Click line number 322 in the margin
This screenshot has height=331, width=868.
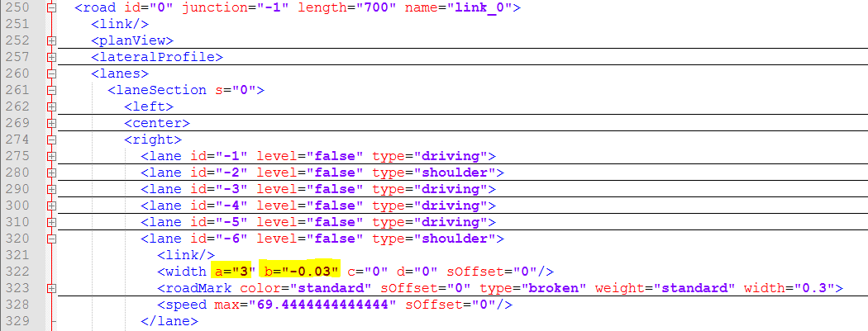coord(17,272)
